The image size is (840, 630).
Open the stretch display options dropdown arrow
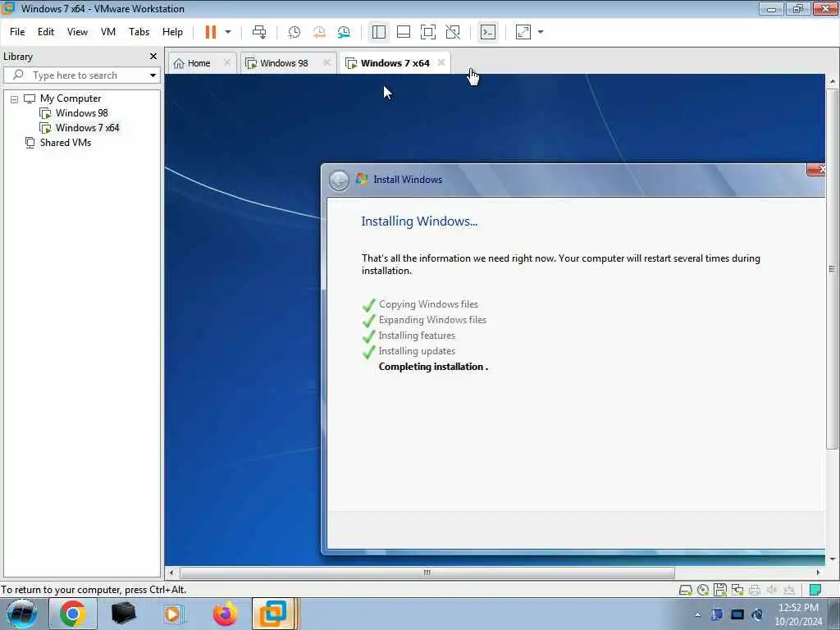pyautogui.click(x=541, y=32)
